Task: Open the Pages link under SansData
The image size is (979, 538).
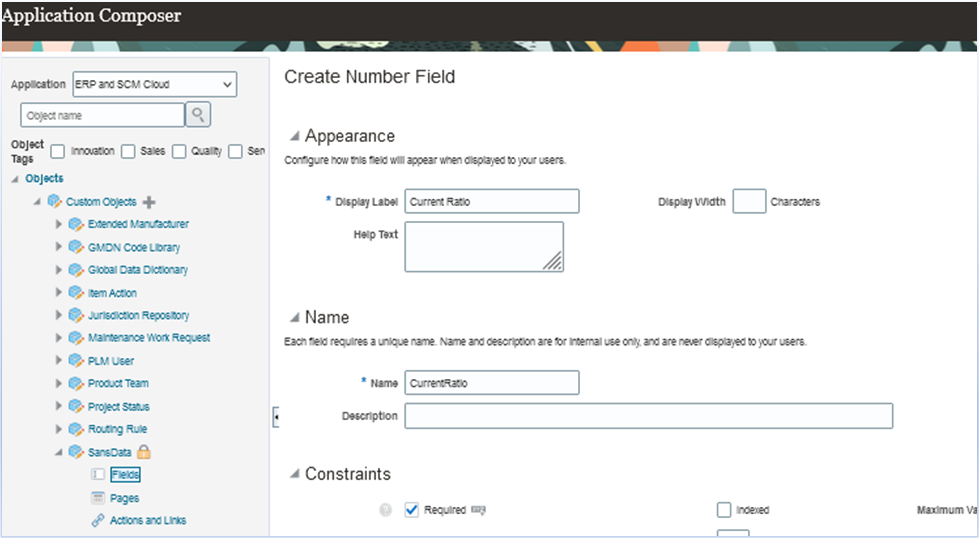Action: (124, 498)
